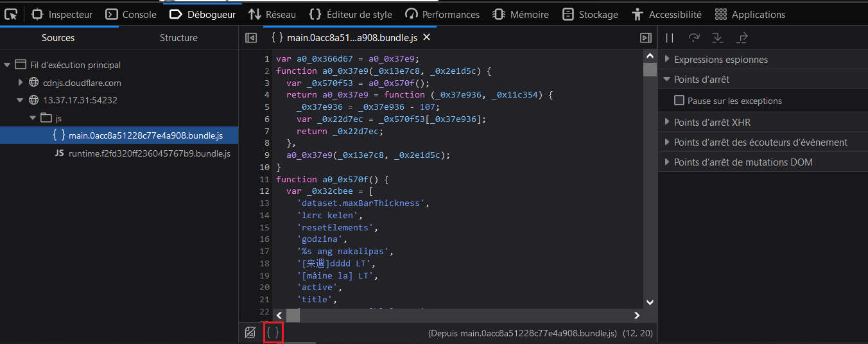Select the Débogueur tab
The width and height of the screenshot is (868, 344).
coord(203,14)
